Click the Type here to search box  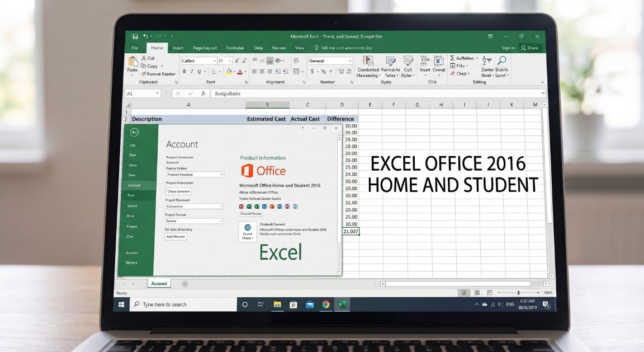point(183,304)
